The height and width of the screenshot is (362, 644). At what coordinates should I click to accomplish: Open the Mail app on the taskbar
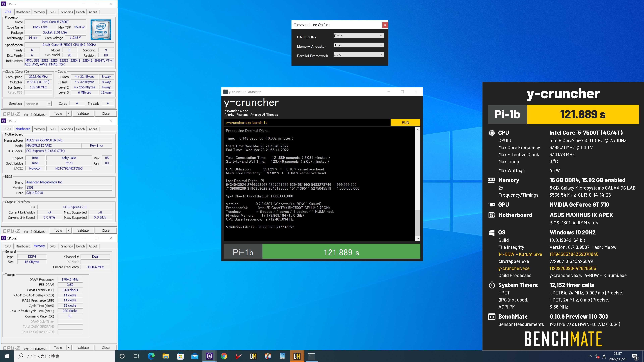click(195, 356)
